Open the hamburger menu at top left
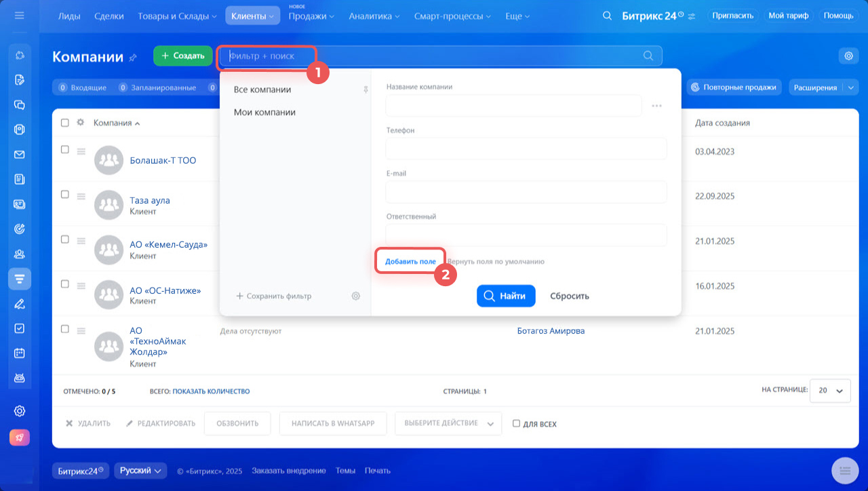The height and width of the screenshot is (491, 868). (x=20, y=16)
